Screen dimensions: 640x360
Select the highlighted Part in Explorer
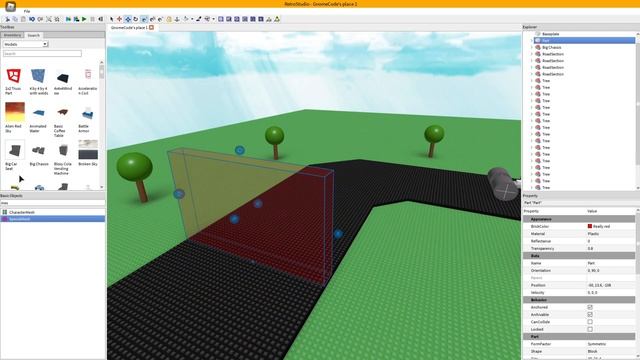pos(584,40)
